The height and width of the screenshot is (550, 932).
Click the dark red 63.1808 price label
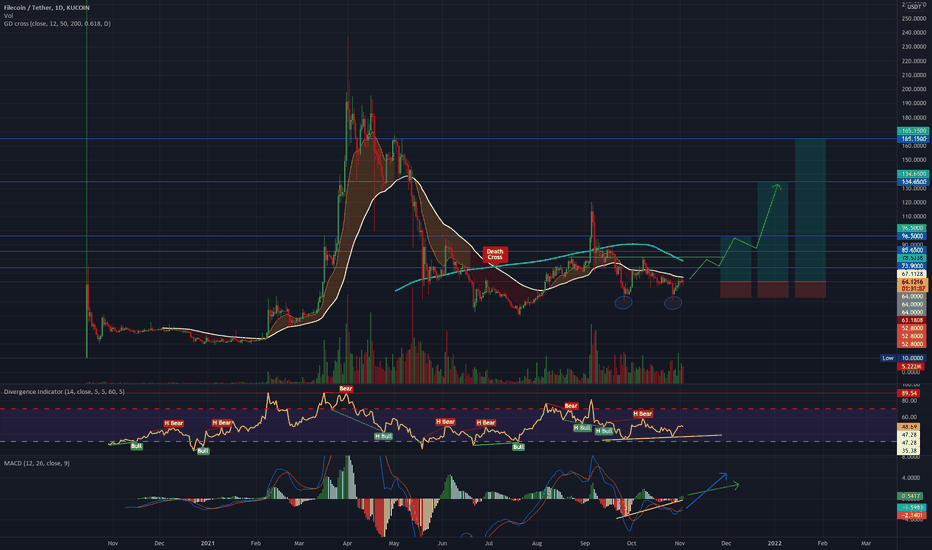click(912, 320)
